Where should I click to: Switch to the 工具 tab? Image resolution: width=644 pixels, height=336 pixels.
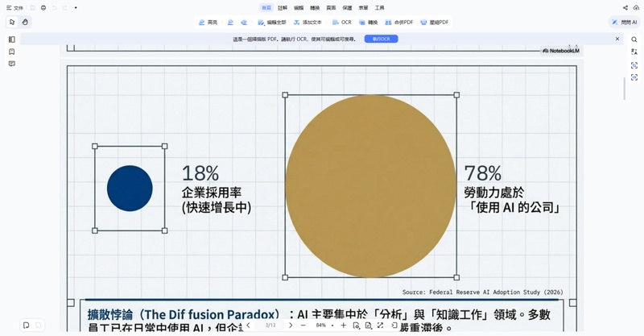tap(379, 8)
